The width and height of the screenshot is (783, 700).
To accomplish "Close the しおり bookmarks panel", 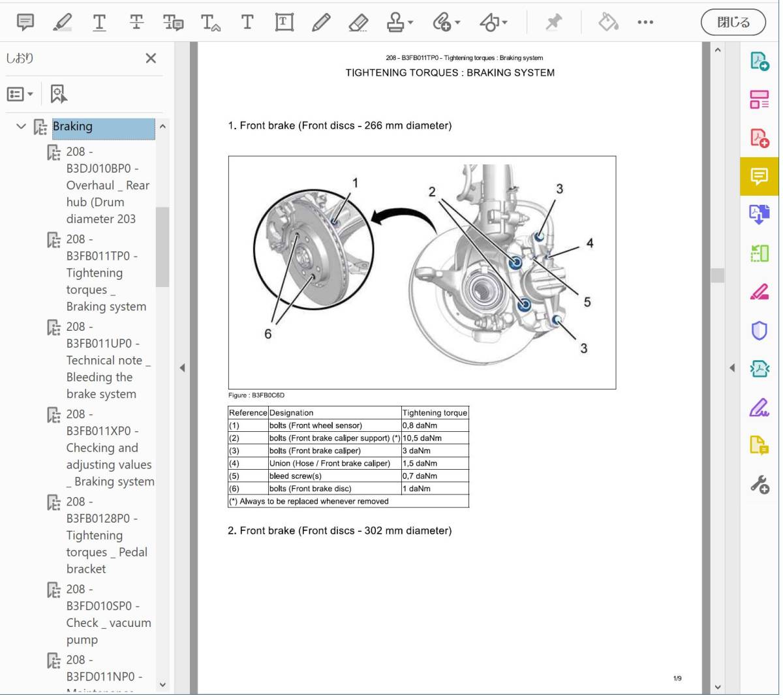I will coord(151,58).
